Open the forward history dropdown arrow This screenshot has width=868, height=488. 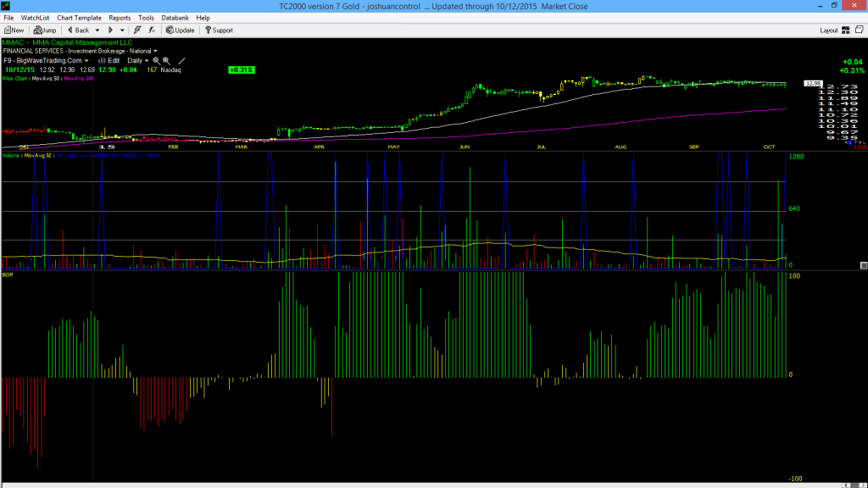pos(122,30)
